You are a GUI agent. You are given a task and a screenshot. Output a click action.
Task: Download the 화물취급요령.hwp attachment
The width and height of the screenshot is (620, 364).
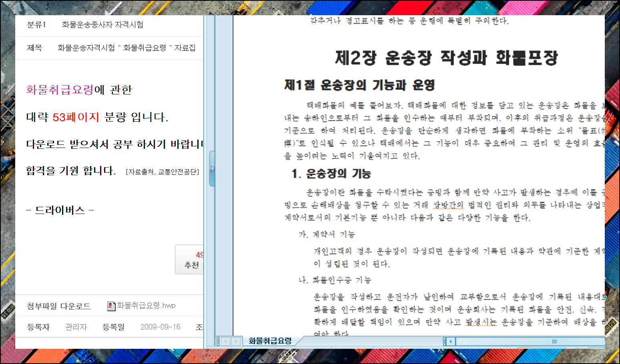tap(146, 306)
